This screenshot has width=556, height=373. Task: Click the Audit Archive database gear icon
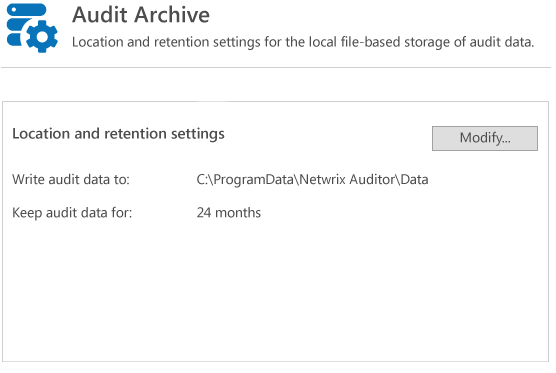click(x=32, y=28)
